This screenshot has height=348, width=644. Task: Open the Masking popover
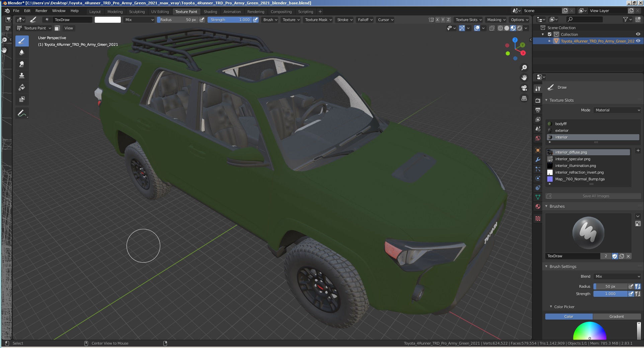(x=496, y=20)
